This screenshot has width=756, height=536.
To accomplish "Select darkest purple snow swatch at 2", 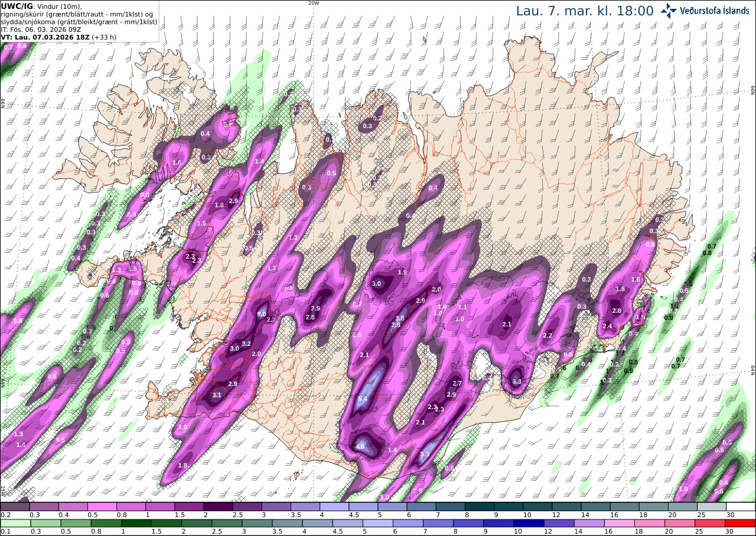I will (218, 506).
